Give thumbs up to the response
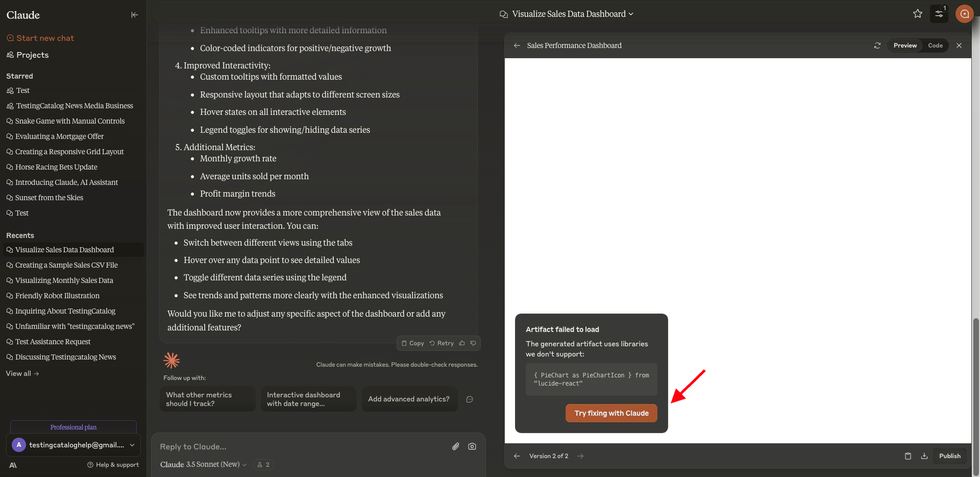 pyautogui.click(x=462, y=343)
